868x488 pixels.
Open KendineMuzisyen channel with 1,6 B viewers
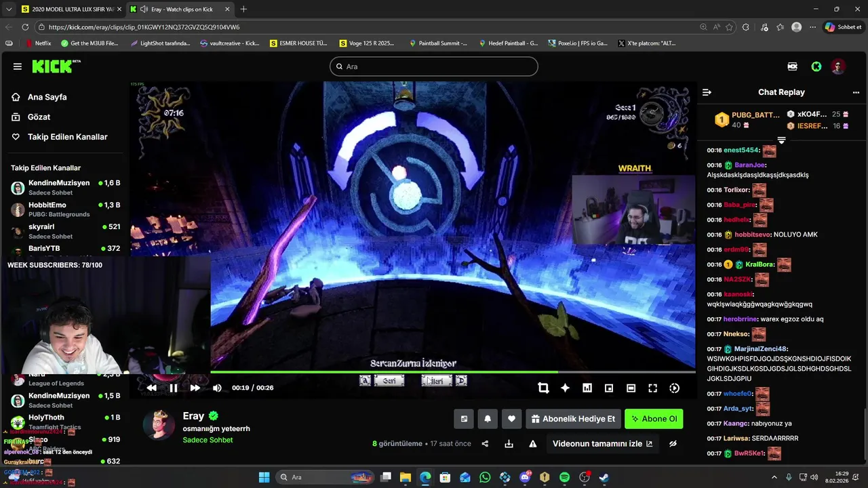coord(65,188)
